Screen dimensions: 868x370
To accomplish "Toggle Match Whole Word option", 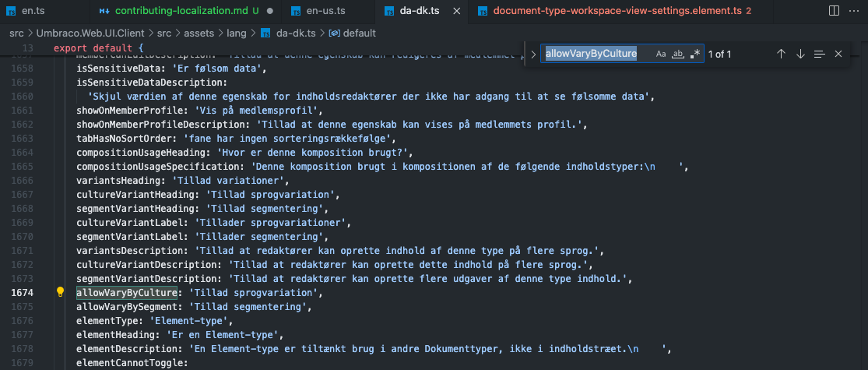I will coord(678,54).
